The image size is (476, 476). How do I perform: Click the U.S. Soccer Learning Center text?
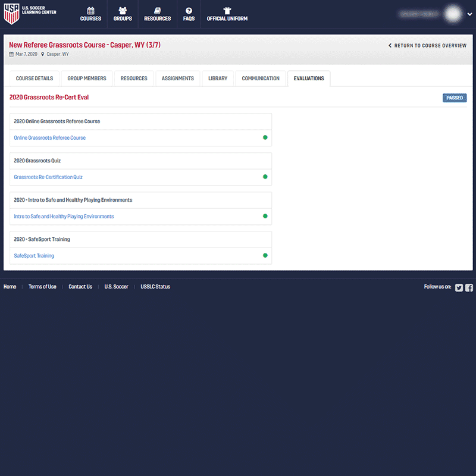(x=39, y=10)
